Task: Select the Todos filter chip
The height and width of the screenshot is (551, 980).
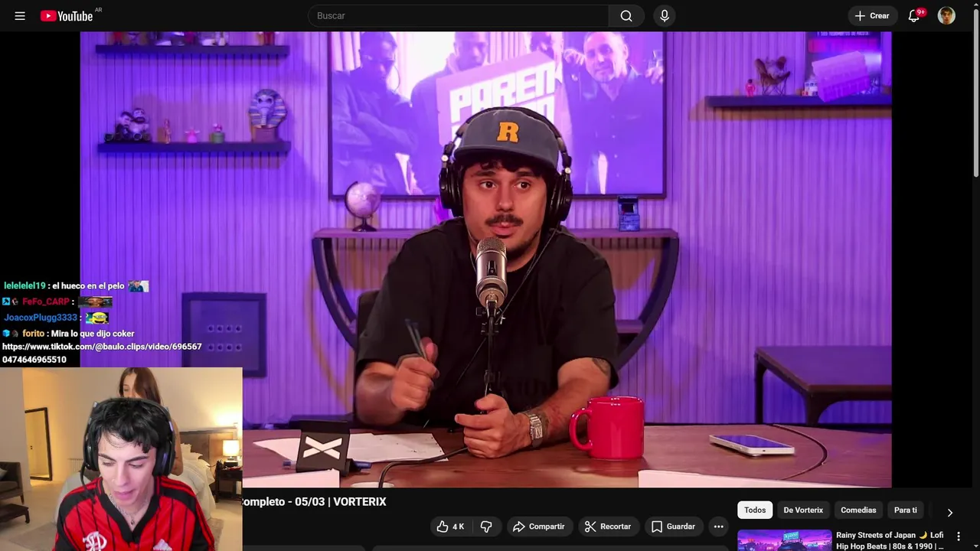Action: 755,510
